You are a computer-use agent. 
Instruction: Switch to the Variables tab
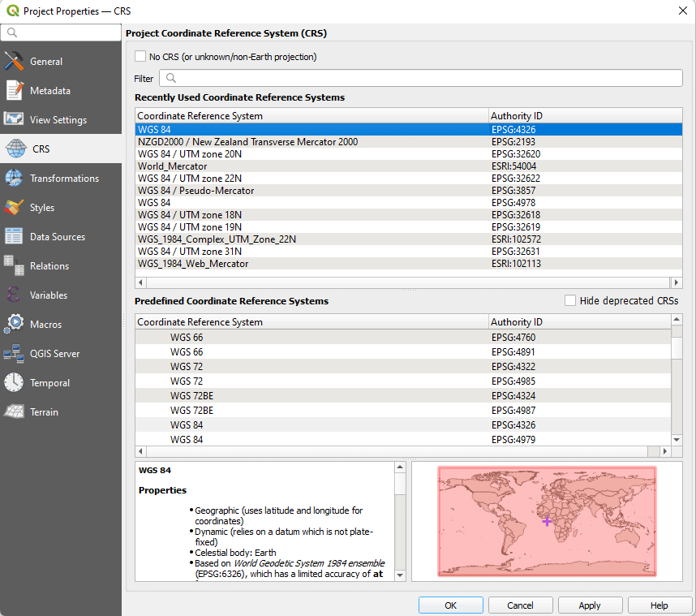pyautogui.click(x=49, y=295)
